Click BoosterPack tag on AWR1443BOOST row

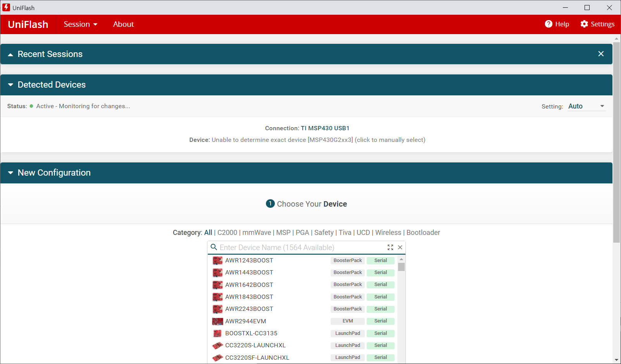348,273
